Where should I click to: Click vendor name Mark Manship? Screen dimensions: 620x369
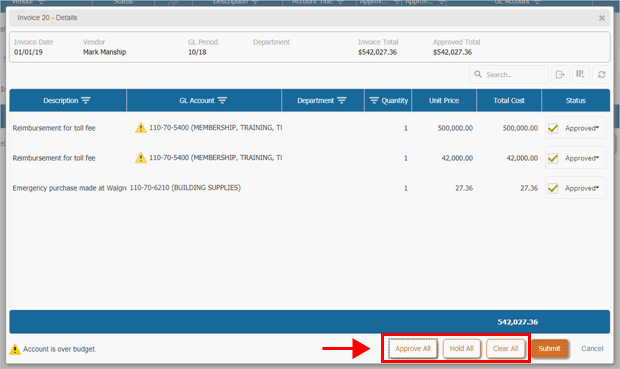click(104, 52)
